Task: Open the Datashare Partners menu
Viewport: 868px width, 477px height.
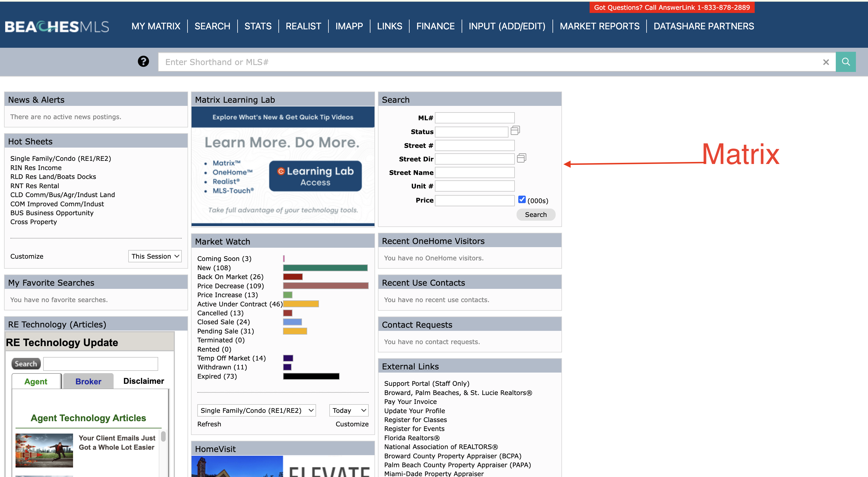Action: pos(703,26)
